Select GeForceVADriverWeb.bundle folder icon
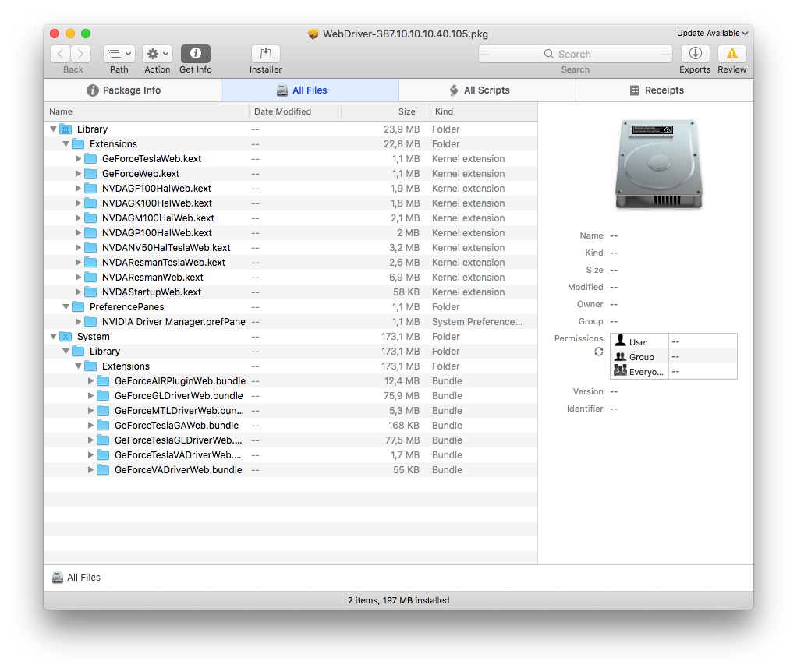This screenshot has width=797, height=672. coord(103,469)
